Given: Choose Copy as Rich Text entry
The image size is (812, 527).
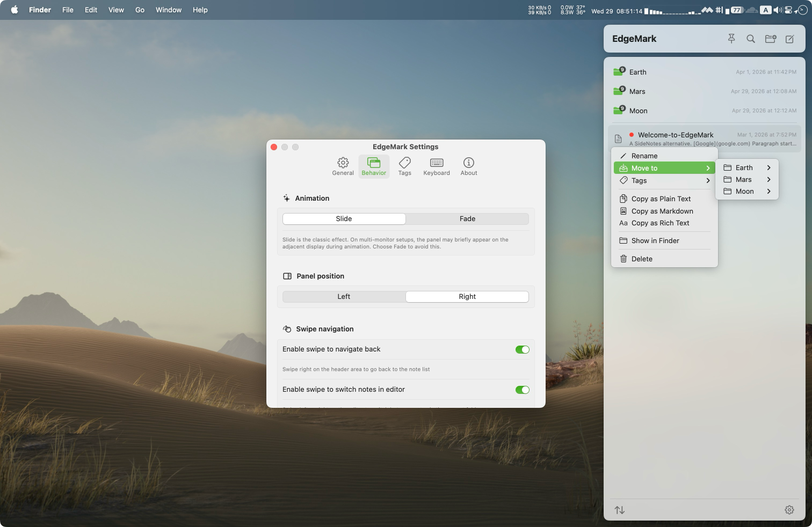Looking at the screenshot, I should point(664,223).
